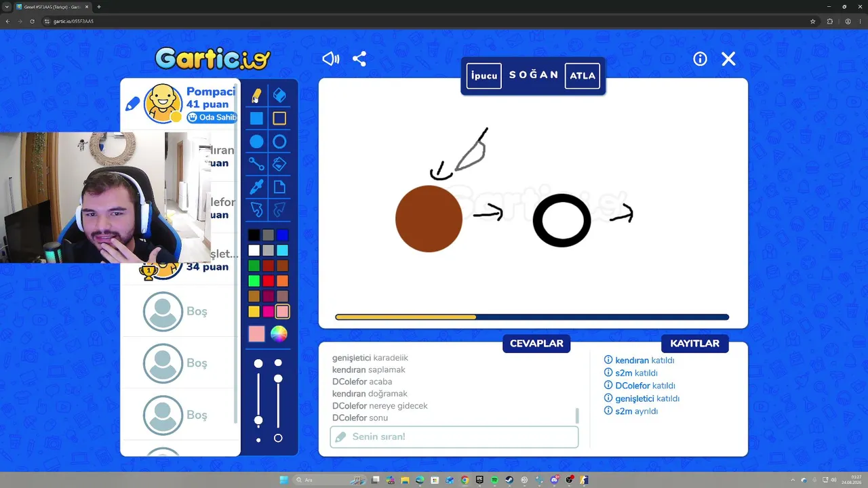
Task: Switch to the KAYITLAR tab
Action: (694, 344)
